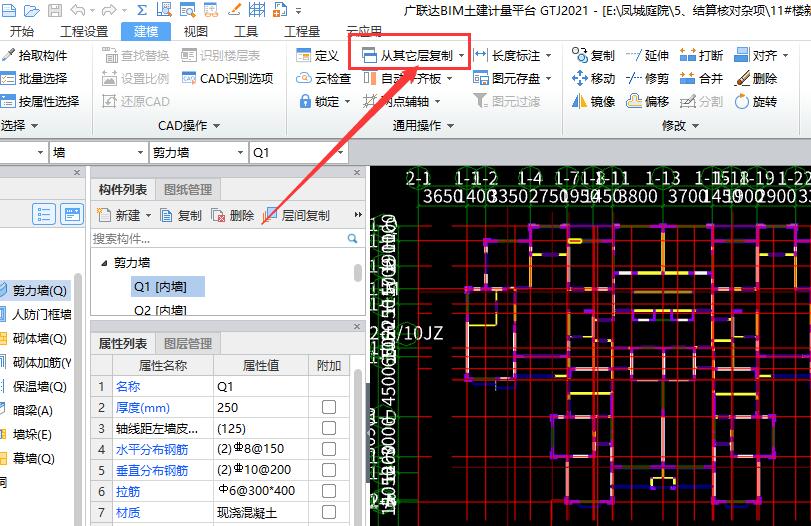Viewport: 811px width, 526px height.
Task: Switch to 图纸管理 tab
Action: tap(188, 190)
